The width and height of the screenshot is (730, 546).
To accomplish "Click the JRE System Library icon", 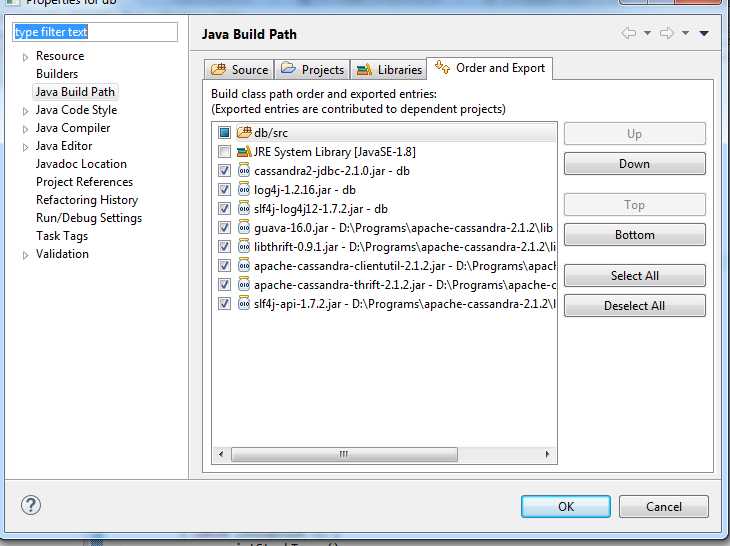I will point(244,152).
